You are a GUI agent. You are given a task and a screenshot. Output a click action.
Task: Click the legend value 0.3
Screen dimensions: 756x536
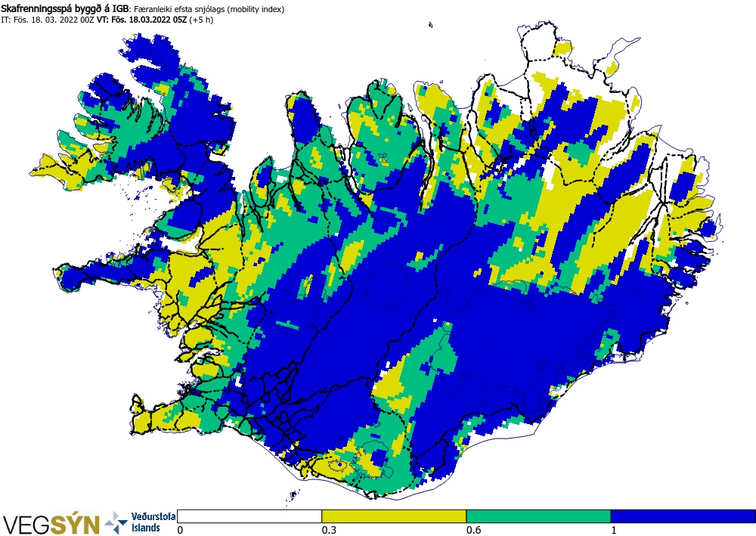[x=329, y=530]
